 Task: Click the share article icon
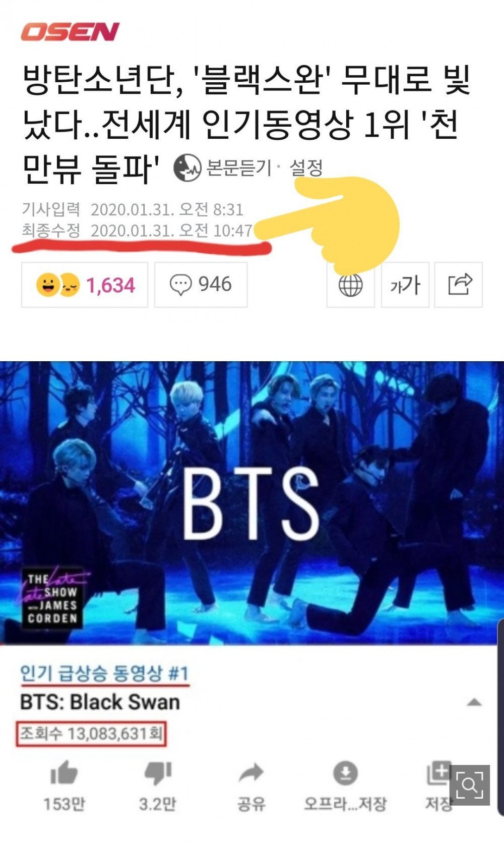(x=459, y=285)
